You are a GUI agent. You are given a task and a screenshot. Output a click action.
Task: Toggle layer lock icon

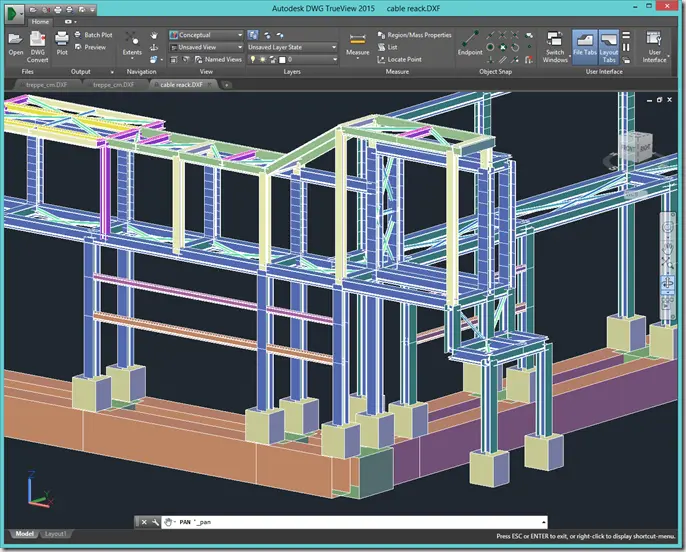click(x=273, y=59)
